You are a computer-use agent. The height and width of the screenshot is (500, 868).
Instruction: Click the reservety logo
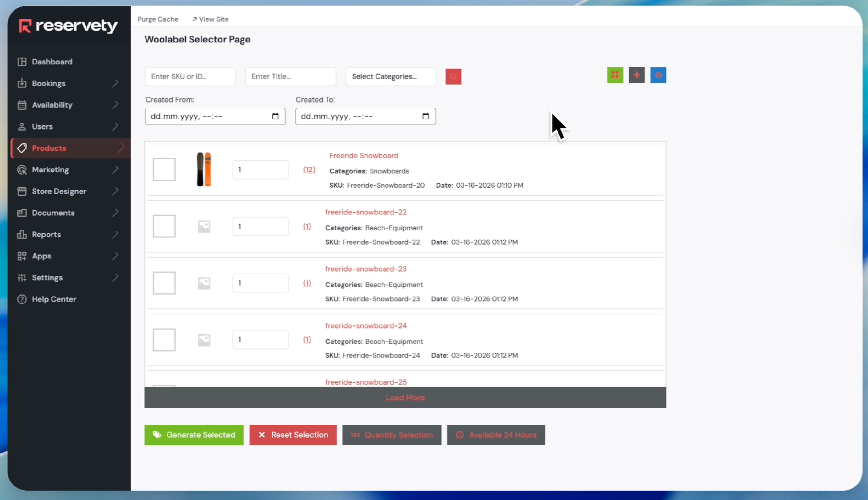click(68, 26)
